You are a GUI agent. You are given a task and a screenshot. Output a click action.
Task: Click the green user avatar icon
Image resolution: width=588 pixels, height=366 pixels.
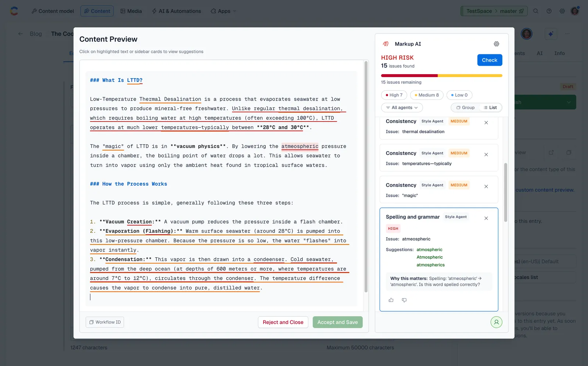click(x=496, y=322)
